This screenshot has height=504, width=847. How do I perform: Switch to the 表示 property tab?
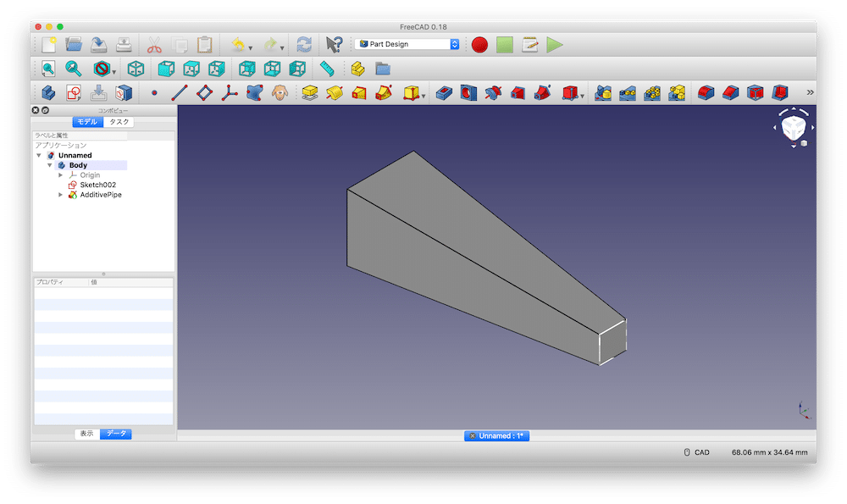[x=86, y=434]
